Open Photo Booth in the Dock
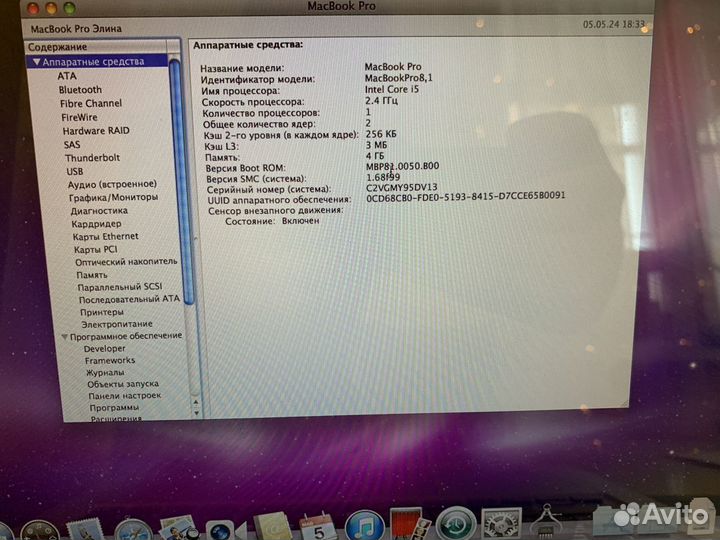 [410, 523]
